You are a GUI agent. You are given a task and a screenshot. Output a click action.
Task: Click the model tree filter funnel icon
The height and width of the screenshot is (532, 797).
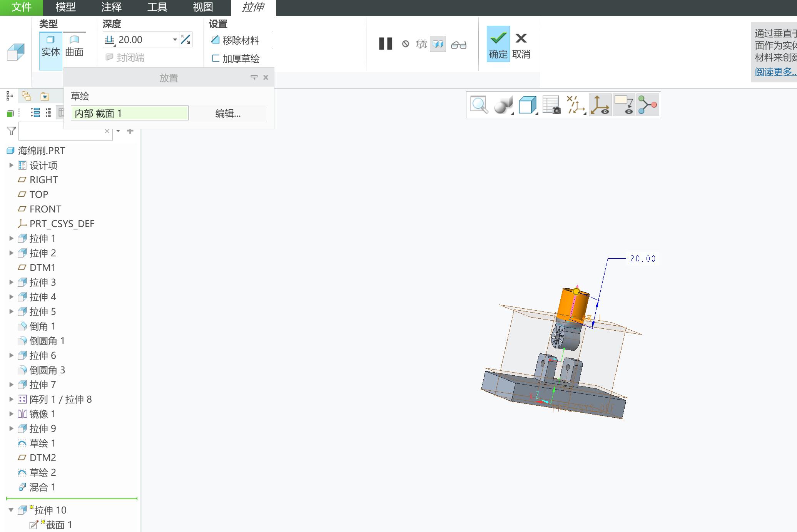[11, 131]
